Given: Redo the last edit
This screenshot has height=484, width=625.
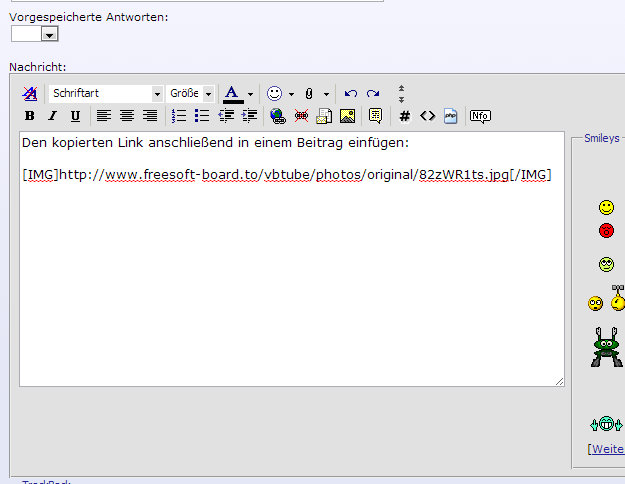Looking at the screenshot, I should coord(373,94).
